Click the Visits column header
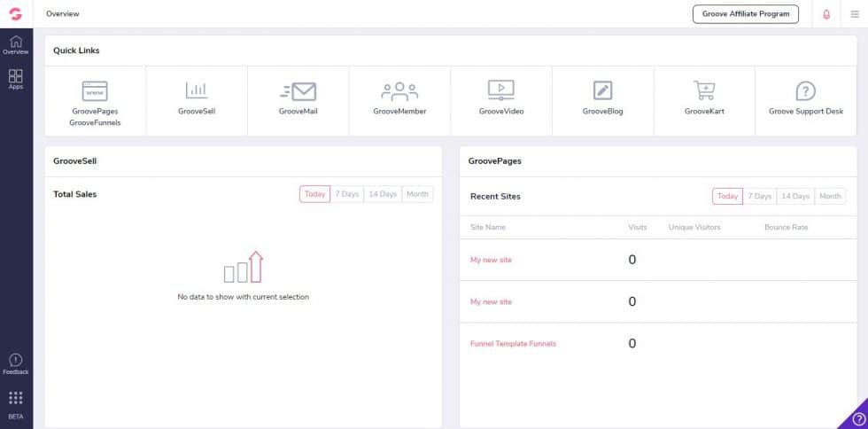 637,227
